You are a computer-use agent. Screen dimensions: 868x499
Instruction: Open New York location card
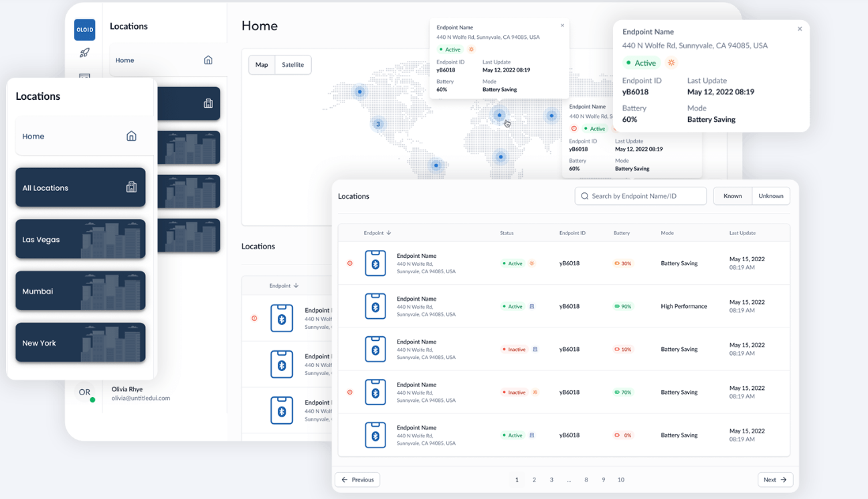pos(80,343)
